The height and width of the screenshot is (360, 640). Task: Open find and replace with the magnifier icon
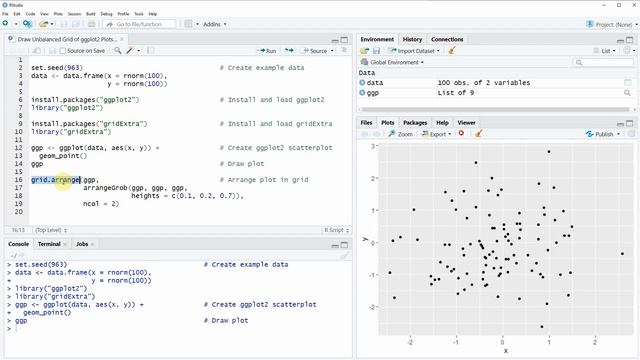(x=118, y=51)
